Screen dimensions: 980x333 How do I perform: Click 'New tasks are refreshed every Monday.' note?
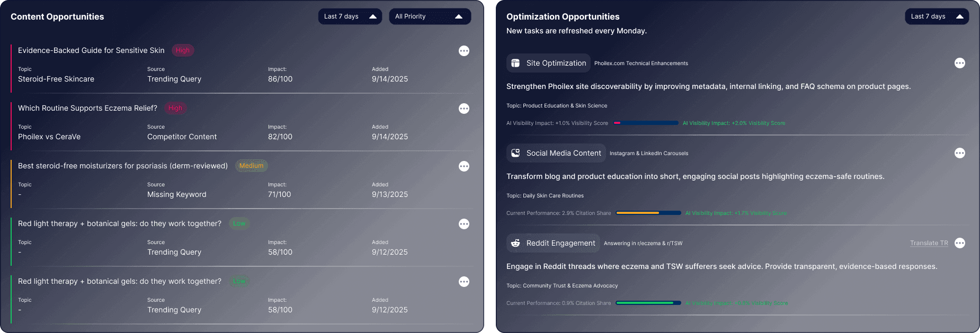click(x=576, y=31)
